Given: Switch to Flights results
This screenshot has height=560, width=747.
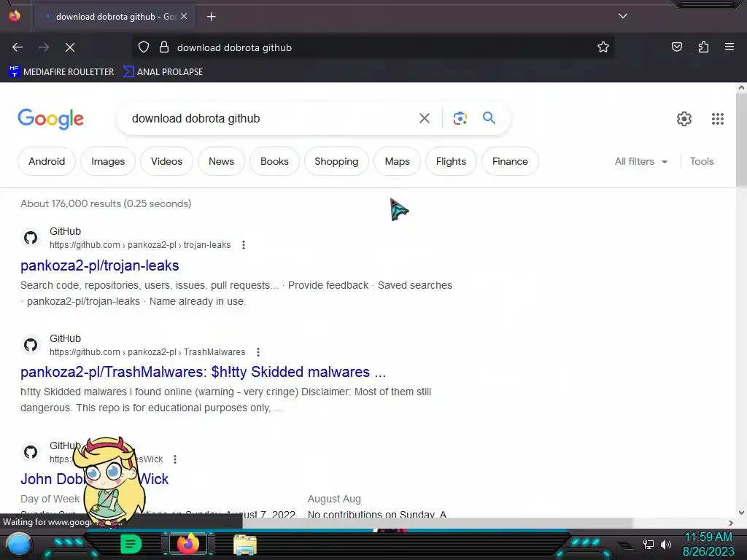Looking at the screenshot, I should [x=451, y=161].
